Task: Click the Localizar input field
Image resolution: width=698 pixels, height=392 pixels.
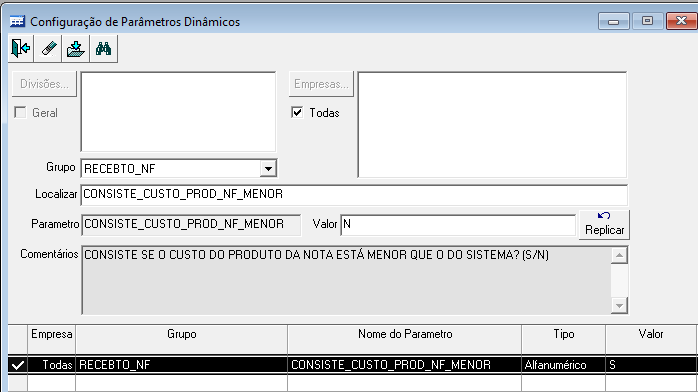Action: point(354,195)
